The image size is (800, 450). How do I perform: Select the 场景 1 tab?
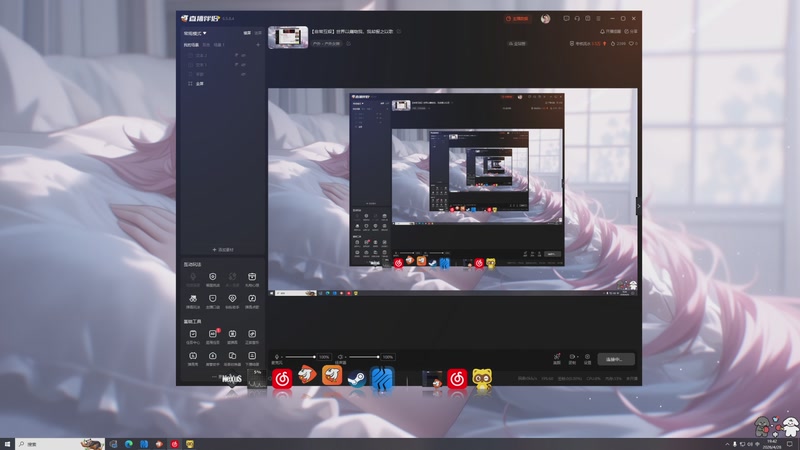pos(219,45)
